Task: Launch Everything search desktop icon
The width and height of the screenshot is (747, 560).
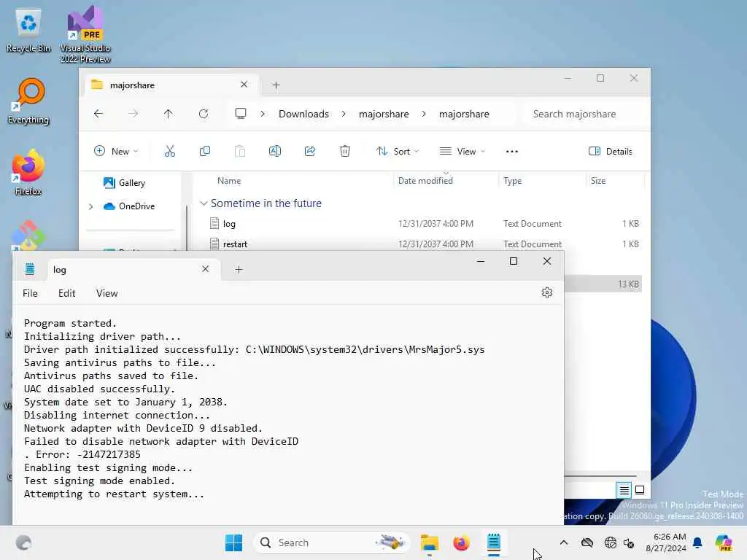Action: click(28, 101)
